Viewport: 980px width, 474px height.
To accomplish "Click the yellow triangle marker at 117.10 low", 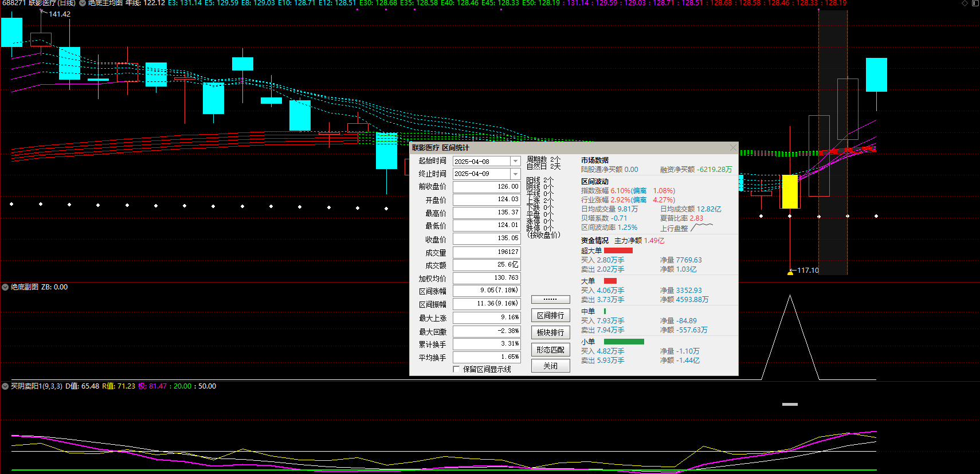I will 790,273.
